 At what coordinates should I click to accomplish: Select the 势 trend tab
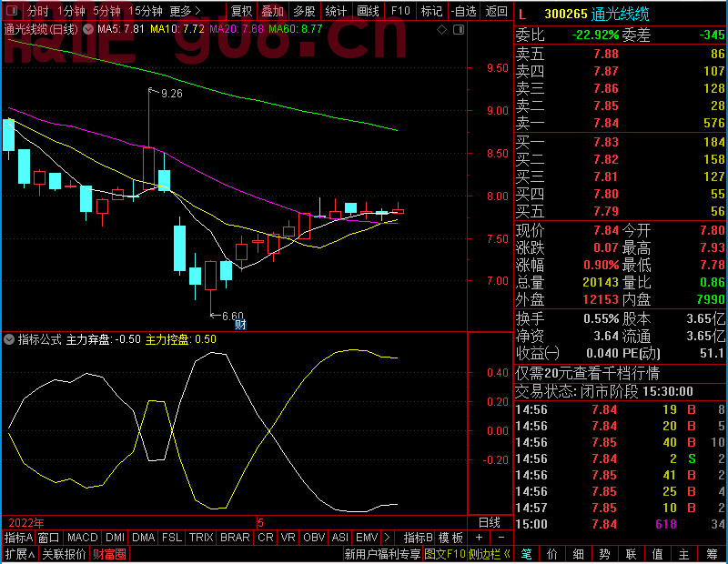tap(604, 554)
